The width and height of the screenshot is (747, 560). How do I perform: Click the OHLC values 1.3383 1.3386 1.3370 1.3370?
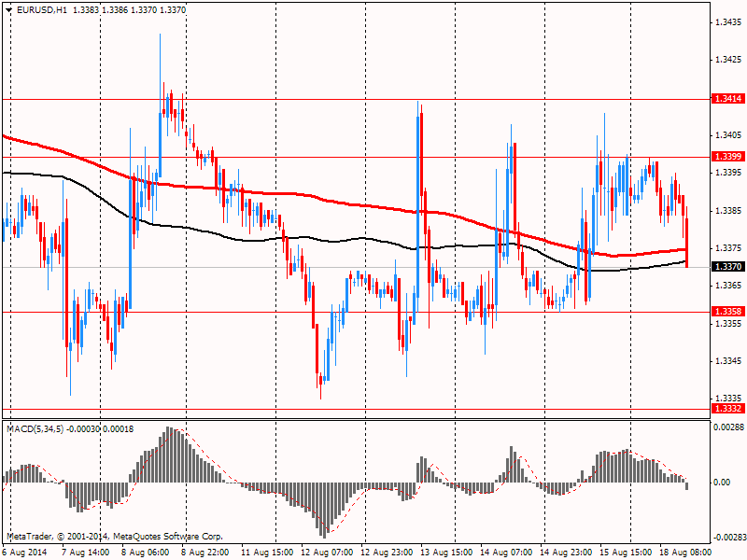point(129,10)
